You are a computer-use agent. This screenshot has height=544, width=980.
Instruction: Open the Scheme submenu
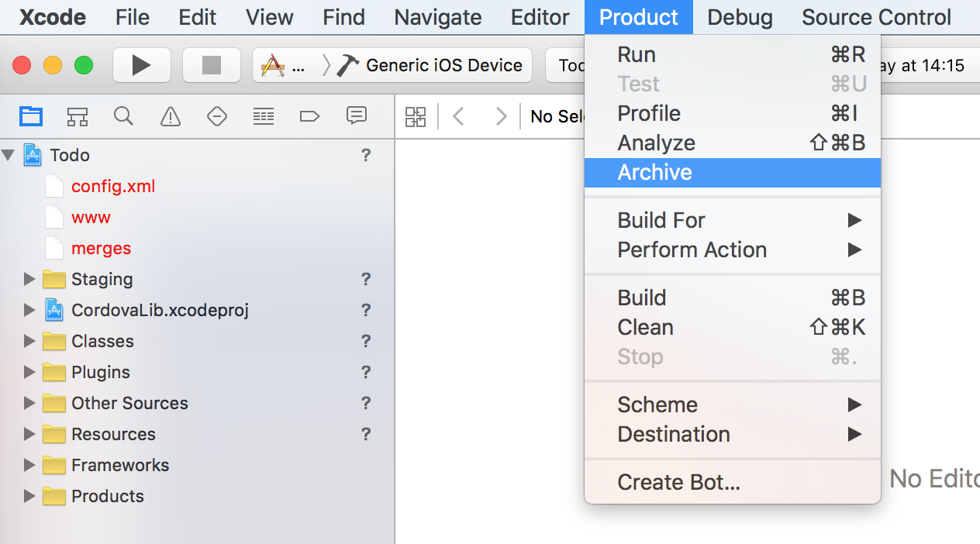coord(733,405)
